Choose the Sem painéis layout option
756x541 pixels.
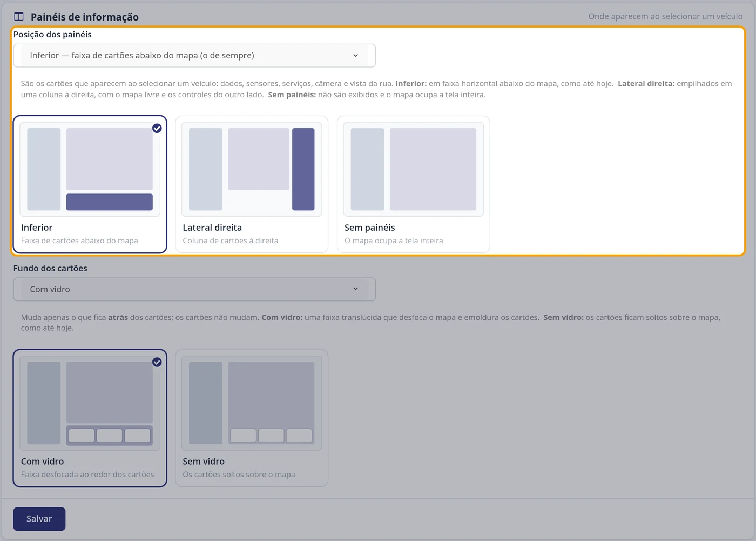tap(414, 184)
